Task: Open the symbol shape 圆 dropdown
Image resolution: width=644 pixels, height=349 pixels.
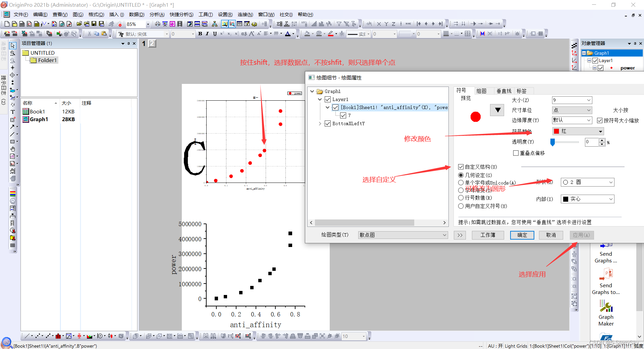Action: coord(588,182)
